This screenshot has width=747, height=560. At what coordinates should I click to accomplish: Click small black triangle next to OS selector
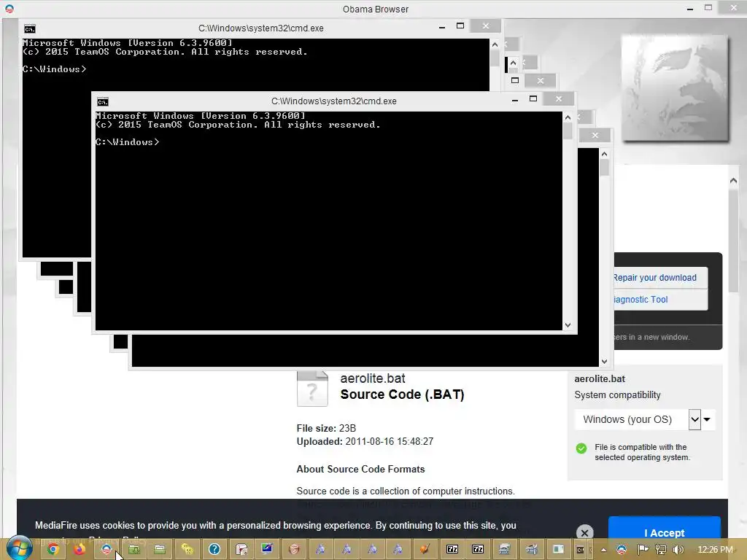pos(707,419)
